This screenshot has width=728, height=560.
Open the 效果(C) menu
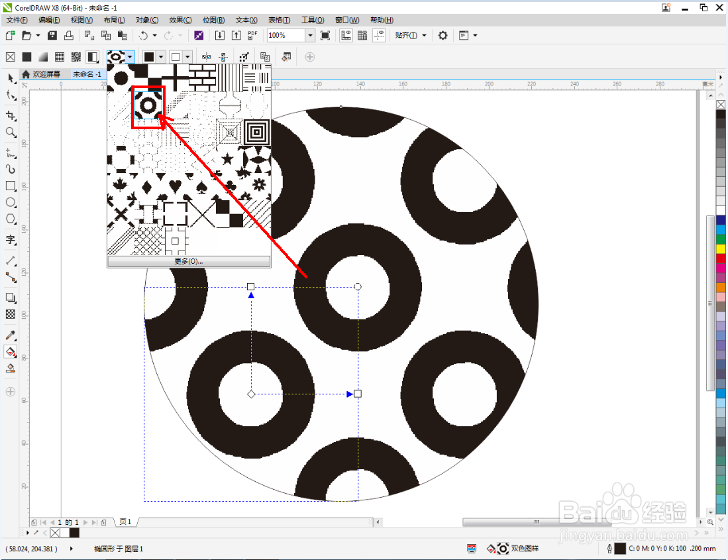pyautogui.click(x=180, y=20)
